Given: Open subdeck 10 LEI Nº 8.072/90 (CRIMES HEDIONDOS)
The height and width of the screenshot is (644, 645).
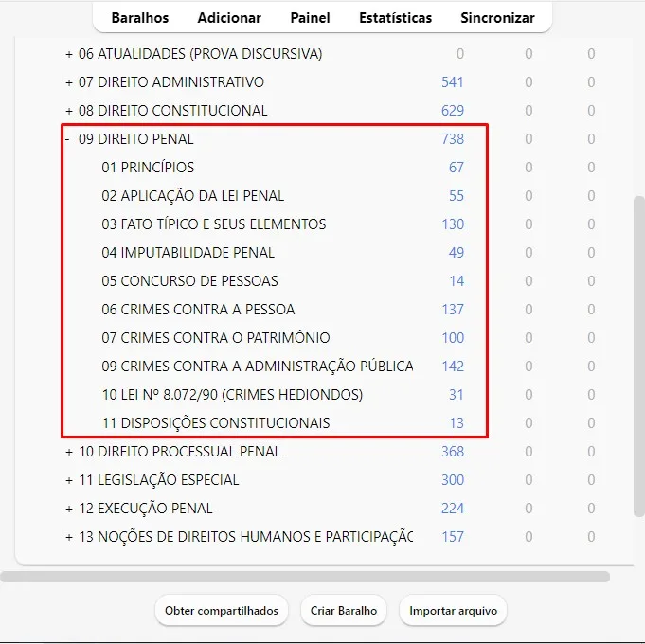Looking at the screenshot, I should tap(232, 395).
